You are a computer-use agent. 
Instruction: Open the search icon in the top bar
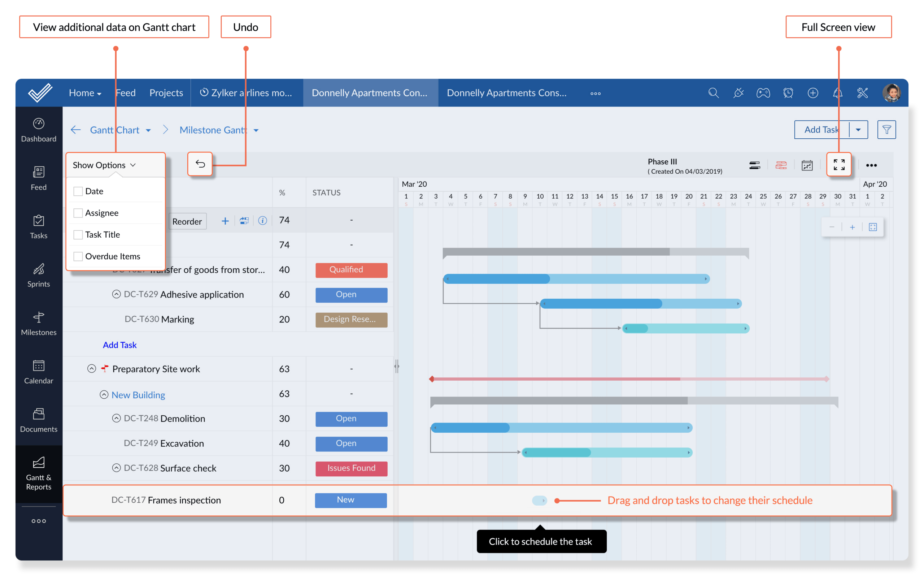(x=714, y=92)
